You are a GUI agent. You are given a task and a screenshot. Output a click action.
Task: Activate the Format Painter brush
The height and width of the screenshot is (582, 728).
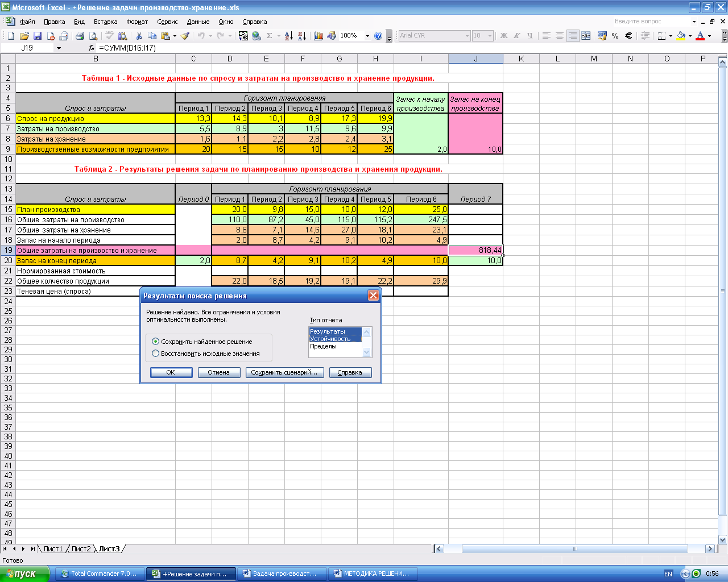(x=185, y=36)
